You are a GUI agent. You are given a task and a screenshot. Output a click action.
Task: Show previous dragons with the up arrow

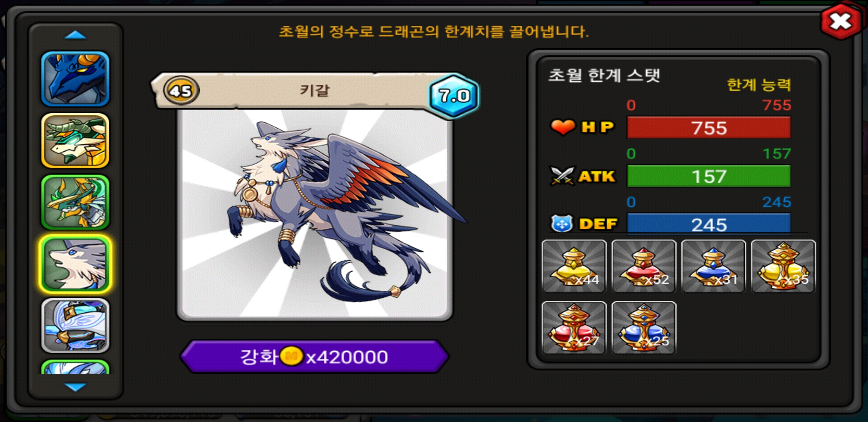tap(75, 35)
